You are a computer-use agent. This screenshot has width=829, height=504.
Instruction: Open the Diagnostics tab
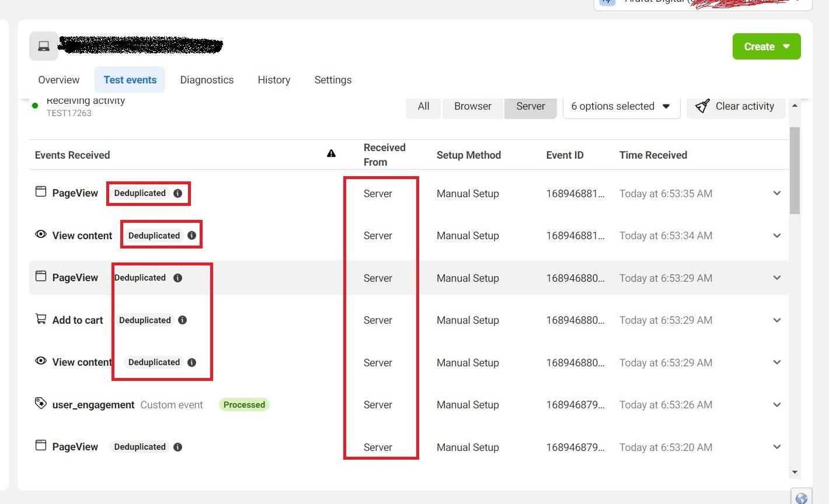207,80
